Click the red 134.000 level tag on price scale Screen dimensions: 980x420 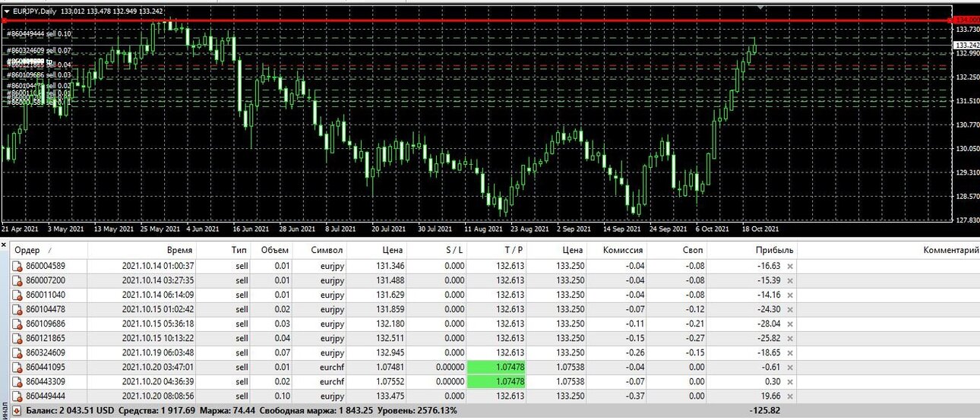click(965, 20)
